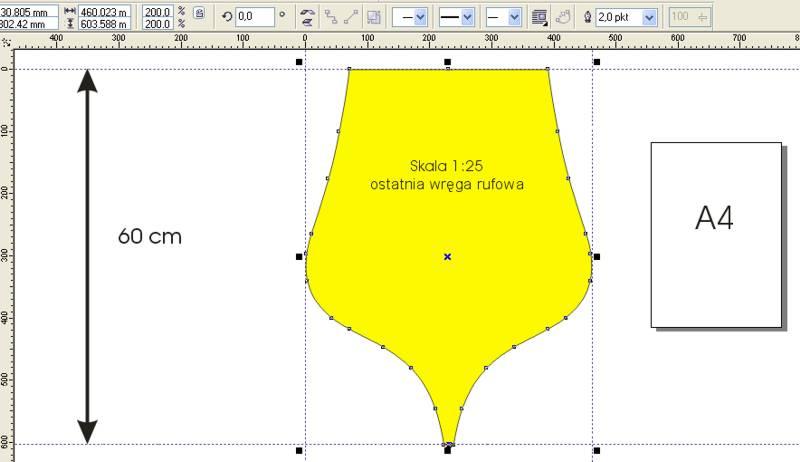Click the wrap paragraph text icon

pyautogui.click(x=540, y=17)
